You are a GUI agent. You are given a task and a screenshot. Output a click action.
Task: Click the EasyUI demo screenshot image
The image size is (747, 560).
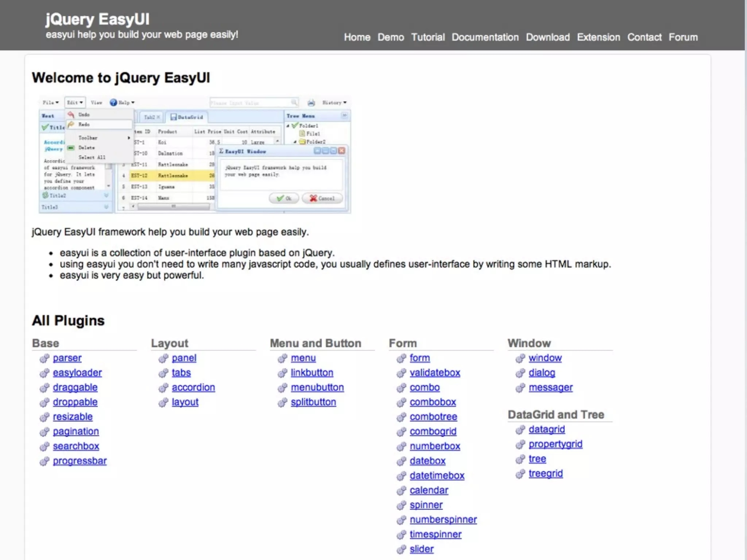point(195,155)
